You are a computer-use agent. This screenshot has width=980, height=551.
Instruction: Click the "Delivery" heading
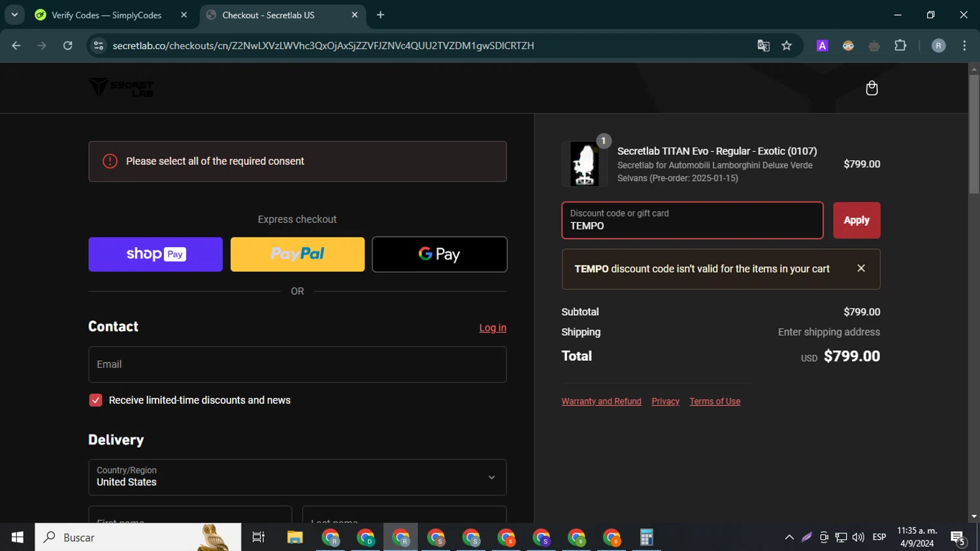click(x=116, y=440)
